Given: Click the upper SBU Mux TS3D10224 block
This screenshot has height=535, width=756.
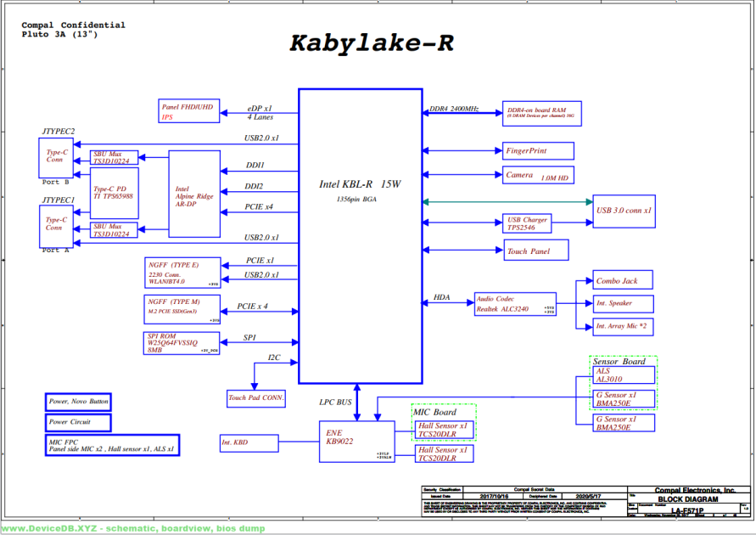Looking at the screenshot, I should click(x=114, y=157).
